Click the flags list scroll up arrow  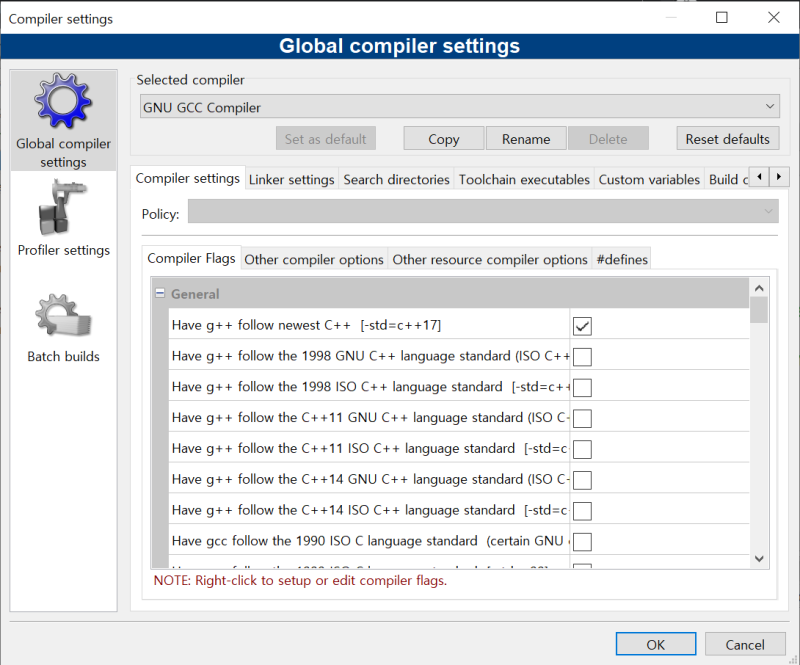tap(759, 288)
